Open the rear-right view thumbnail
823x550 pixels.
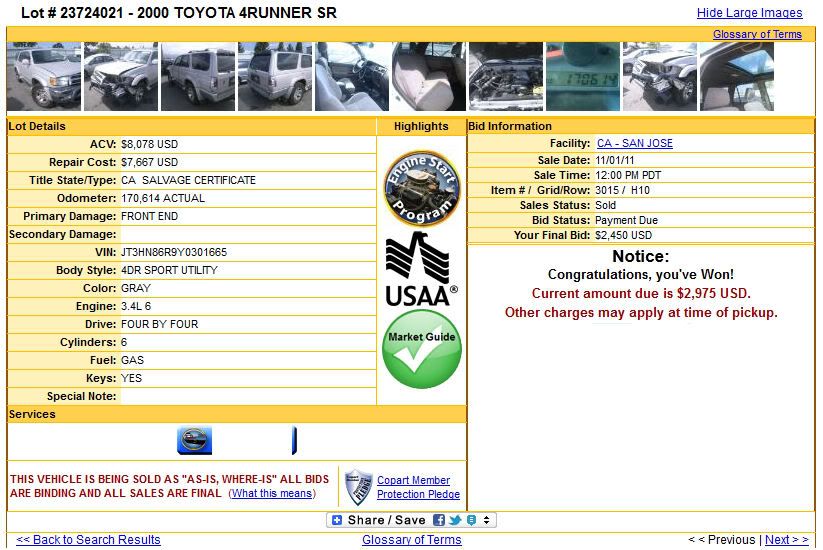pyautogui.click(x=275, y=77)
